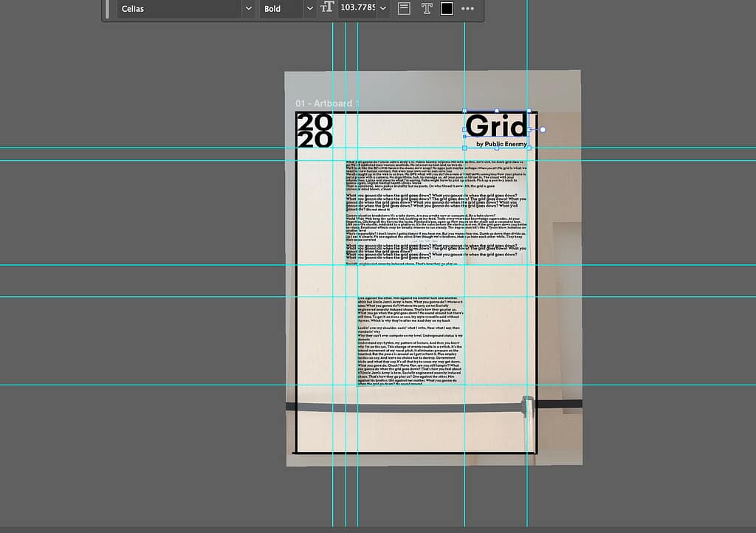The image size is (756, 533).
Task: Select the 2020 text block
Action: click(x=314, y=131)
